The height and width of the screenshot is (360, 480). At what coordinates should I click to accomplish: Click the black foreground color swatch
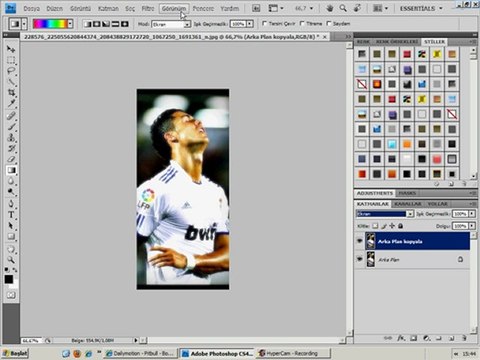(9, 279)
